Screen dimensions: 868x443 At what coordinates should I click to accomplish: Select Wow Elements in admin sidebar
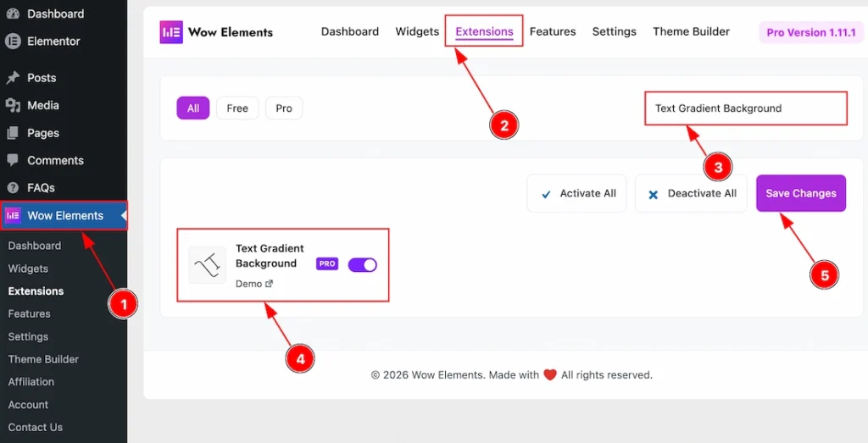(x=64, y=216)
